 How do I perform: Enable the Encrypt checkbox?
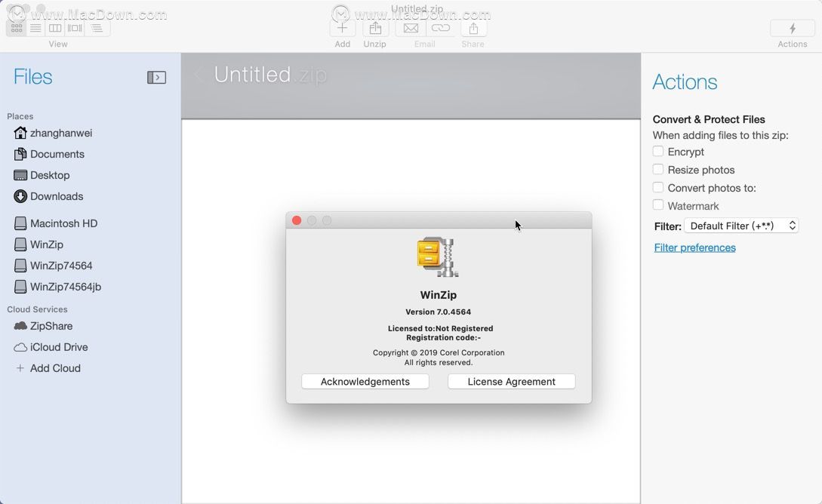point(658,152)
